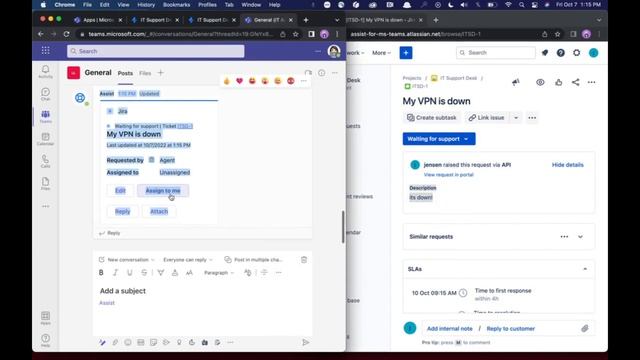Screen dimensions: 640x360
Task: Open macOS Wi-Fi menu bar icon
Action: pyautogui.click(x=508, y=5)
